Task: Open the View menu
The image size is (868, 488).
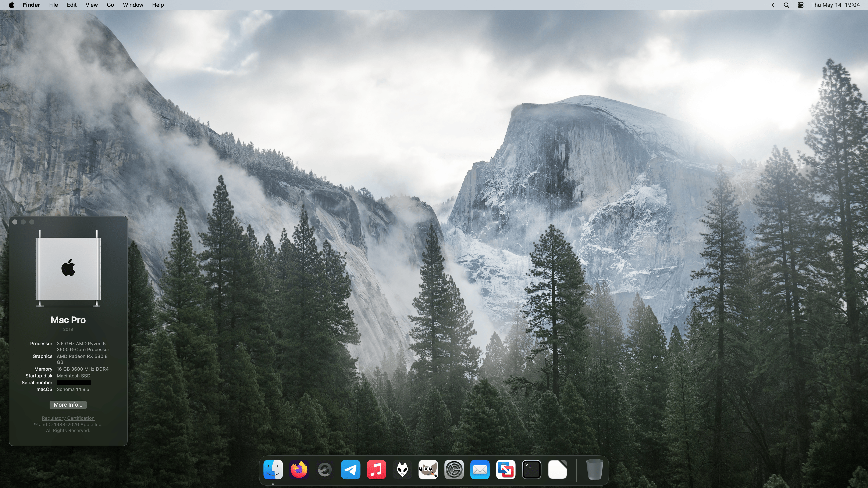Action: (x=91, y=5)
